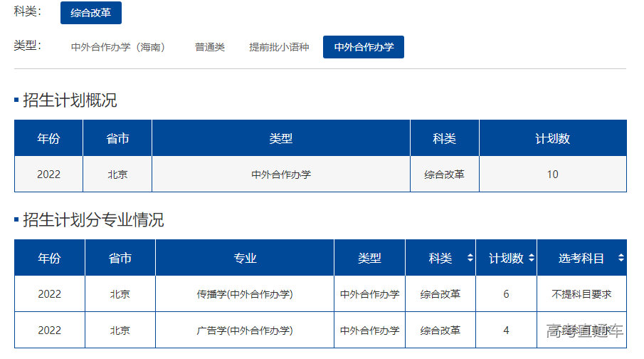Sort by 选考科目 column arrow icon
Viewport: 644px width, 359px height.
point(621,258)
